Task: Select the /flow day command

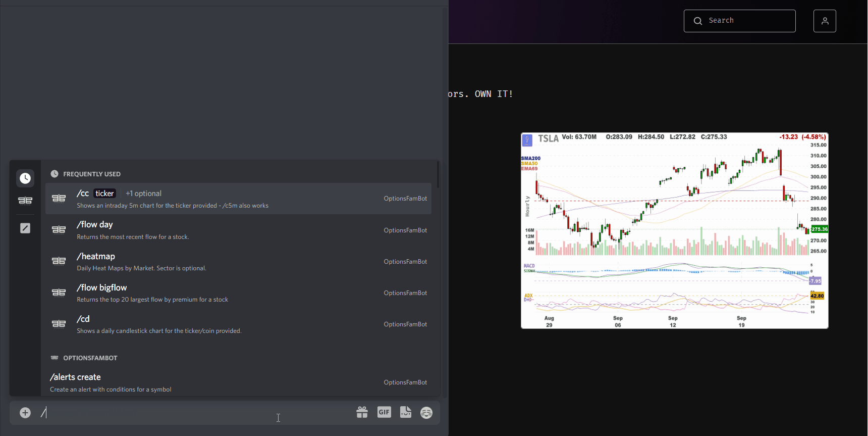Action: click(237, 230)
